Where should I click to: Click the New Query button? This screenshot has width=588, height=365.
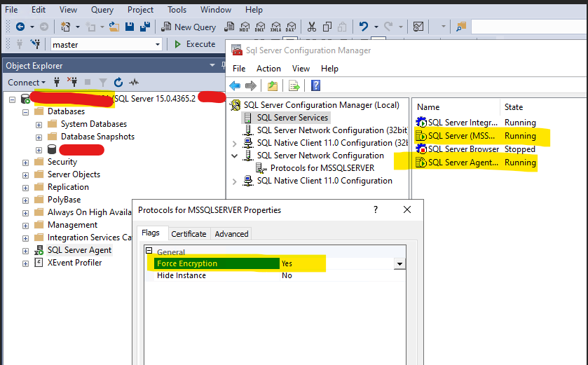(x=189, y=27)
